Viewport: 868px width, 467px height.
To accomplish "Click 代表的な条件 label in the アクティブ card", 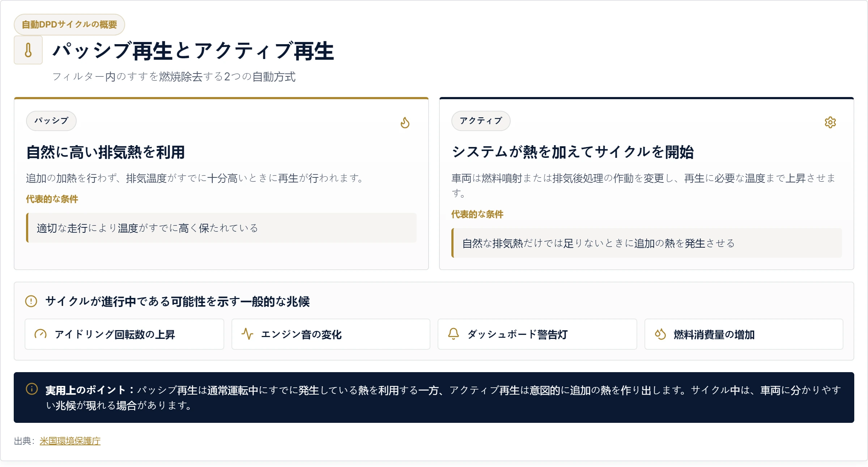I will (x=477, y=214).
